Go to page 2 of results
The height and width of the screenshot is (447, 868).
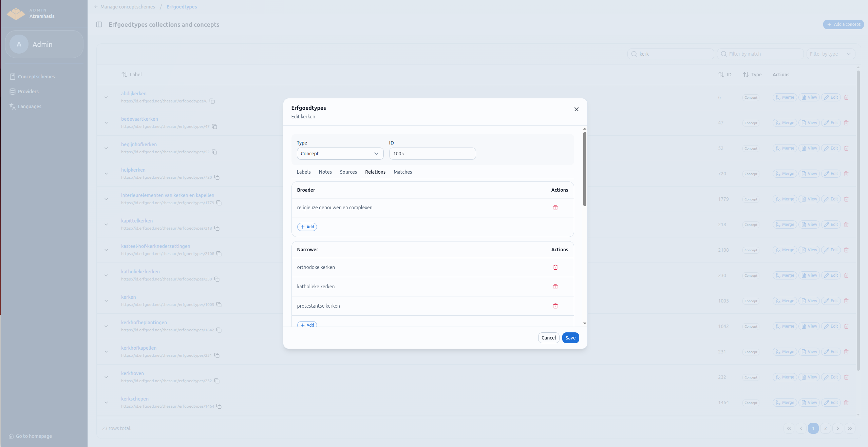point(825,428)
